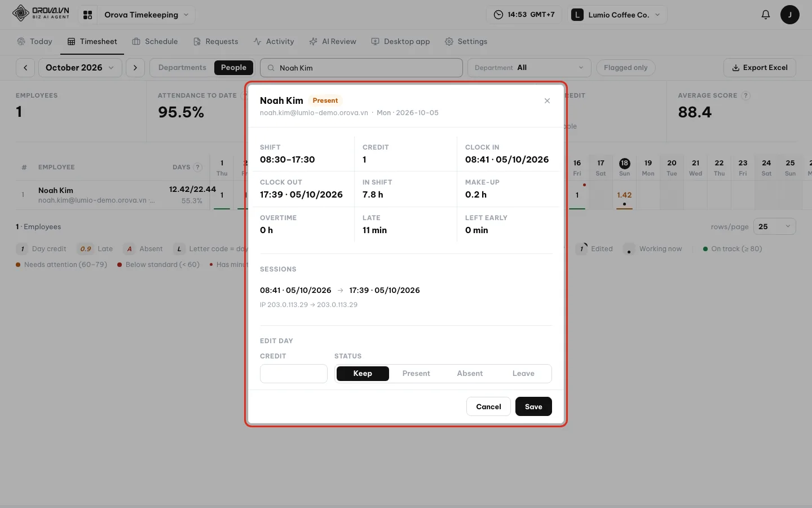812x508 pixels.
Task: Click Noah Kim's Friday 16 day cell
Action: pos(577,195)
